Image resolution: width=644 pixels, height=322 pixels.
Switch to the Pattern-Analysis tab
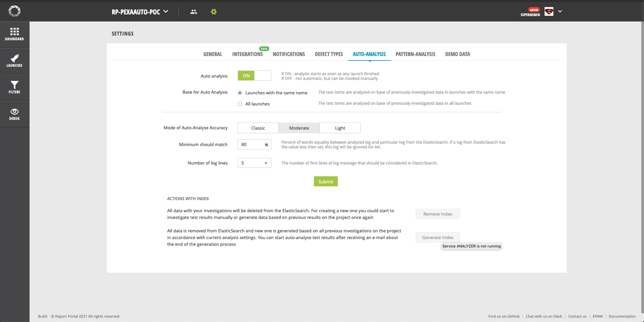pos(415,54)
